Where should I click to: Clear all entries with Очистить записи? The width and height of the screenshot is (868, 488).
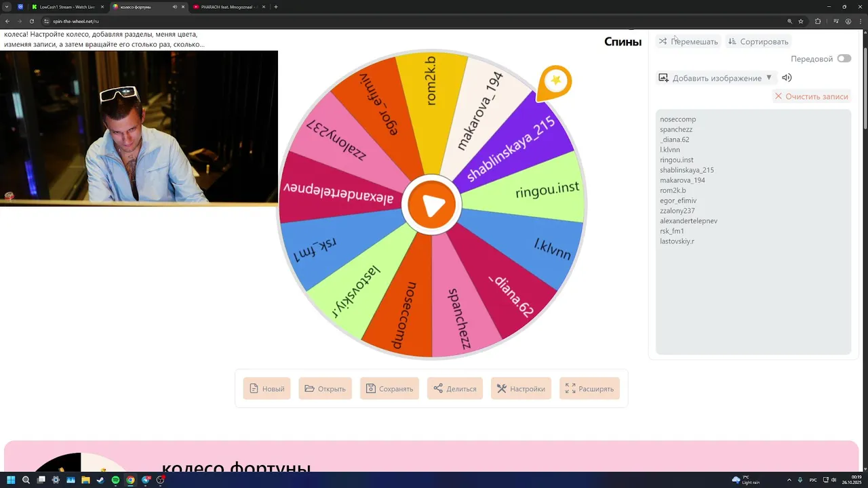[811, 96]
